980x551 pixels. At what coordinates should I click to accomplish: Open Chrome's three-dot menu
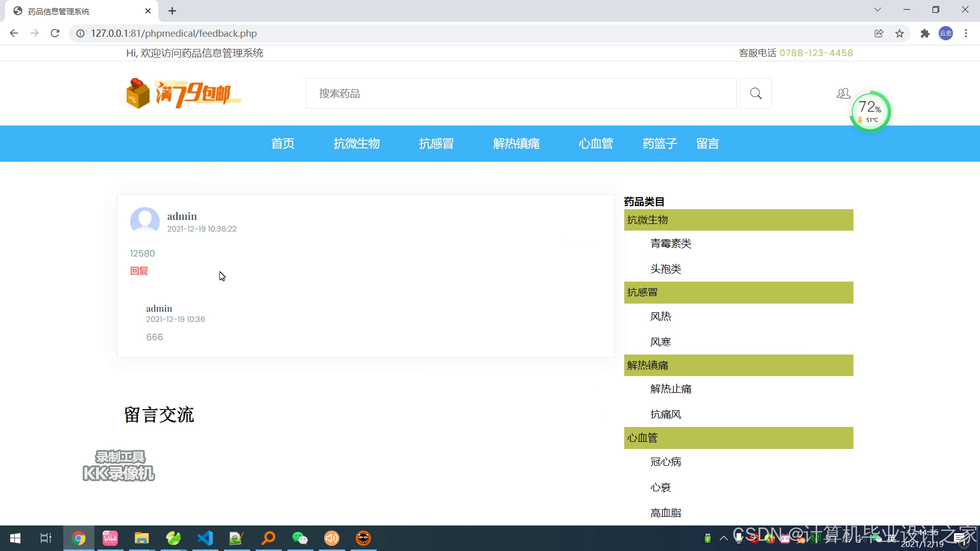pyautogui.click(x=966, y=34)
